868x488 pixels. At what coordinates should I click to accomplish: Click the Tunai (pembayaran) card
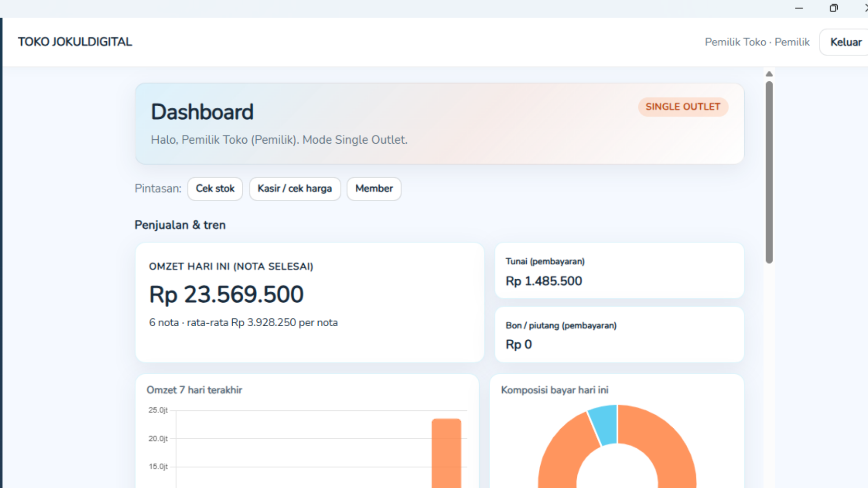(619, 271)
